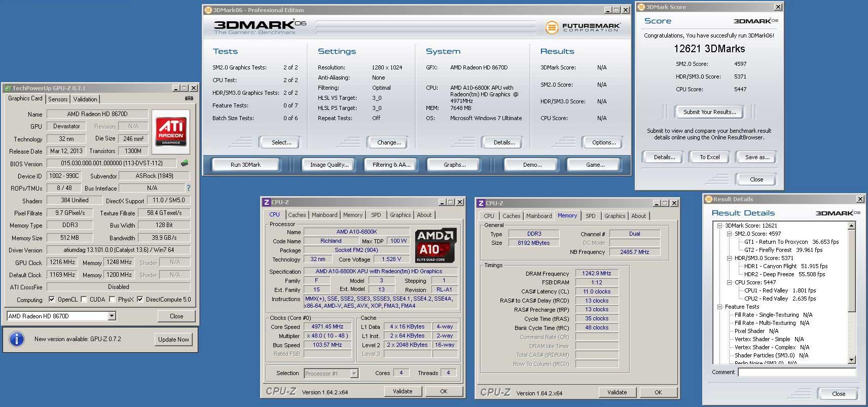Image resolution: width=868 pixels, height=407 pixels.
Task: Click Close button in Result Details window
Action: coord(839,394)
